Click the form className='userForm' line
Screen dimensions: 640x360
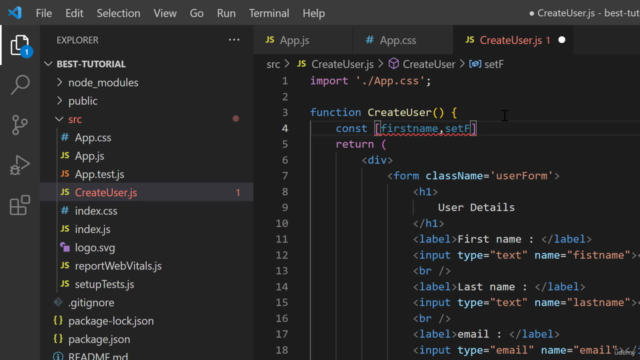pyautogui.click(x=473, y=176)
